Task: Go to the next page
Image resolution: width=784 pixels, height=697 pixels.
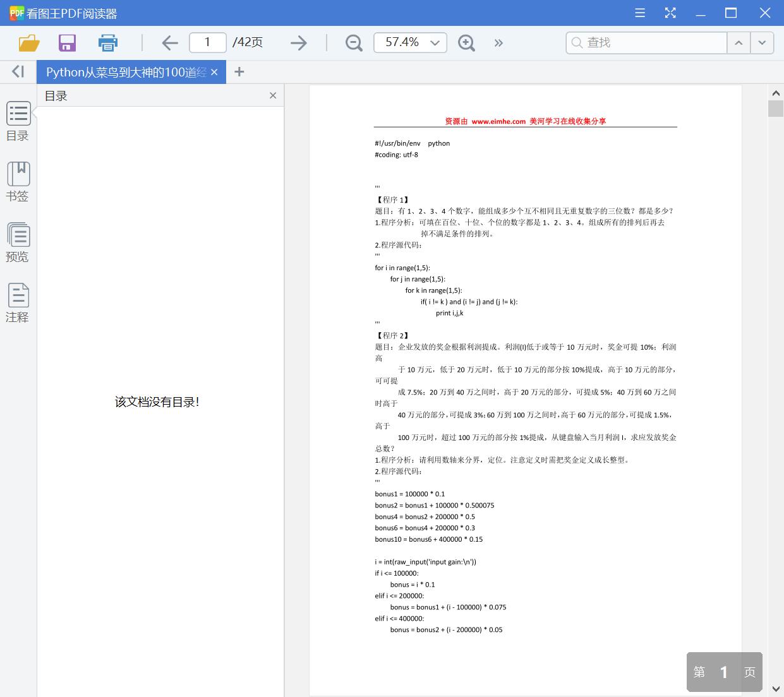Action: pos(298,42)
